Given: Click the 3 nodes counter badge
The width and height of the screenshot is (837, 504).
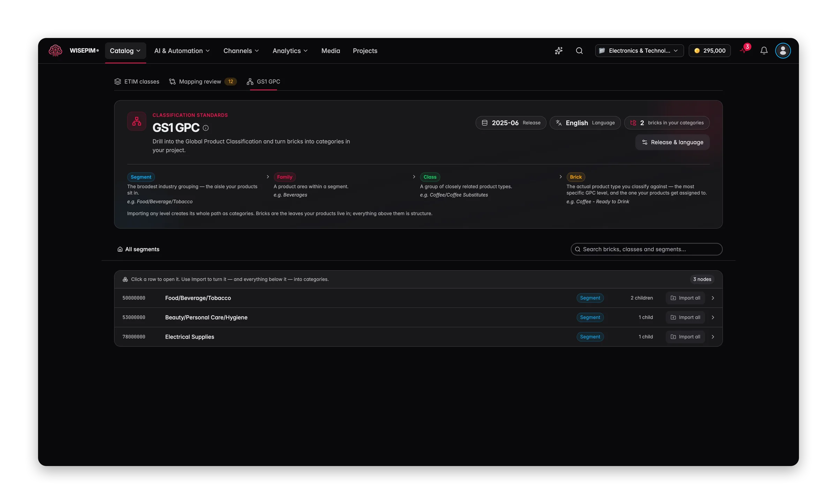Looking at the screenshot, I should pyautogui.click(x=702, y=279).
